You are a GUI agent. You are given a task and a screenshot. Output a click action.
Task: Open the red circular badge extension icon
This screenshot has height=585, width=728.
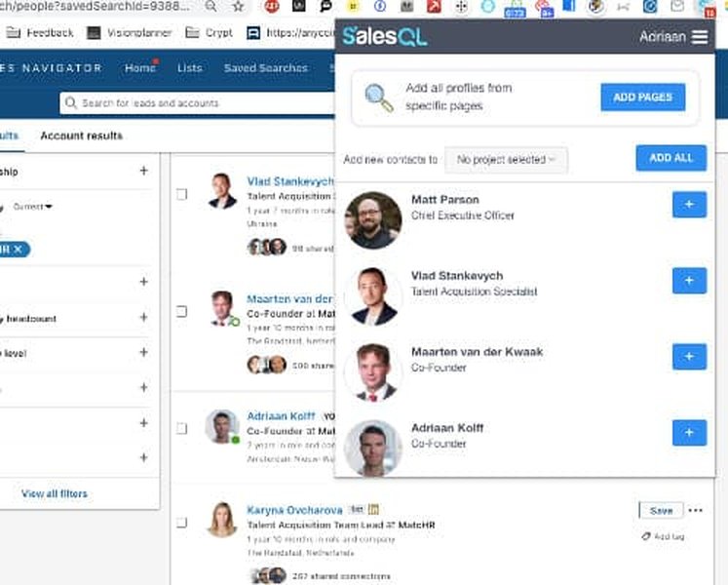point(272,6)
